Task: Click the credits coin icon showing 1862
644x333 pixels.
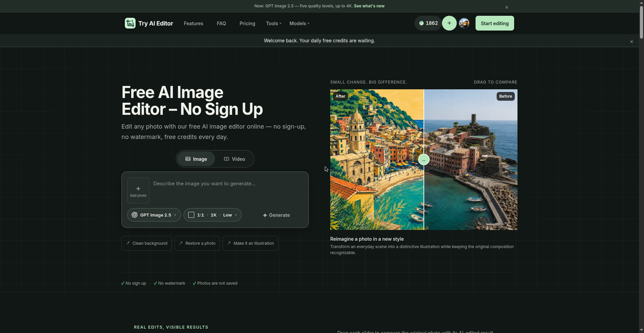Action: click(421, 23)
